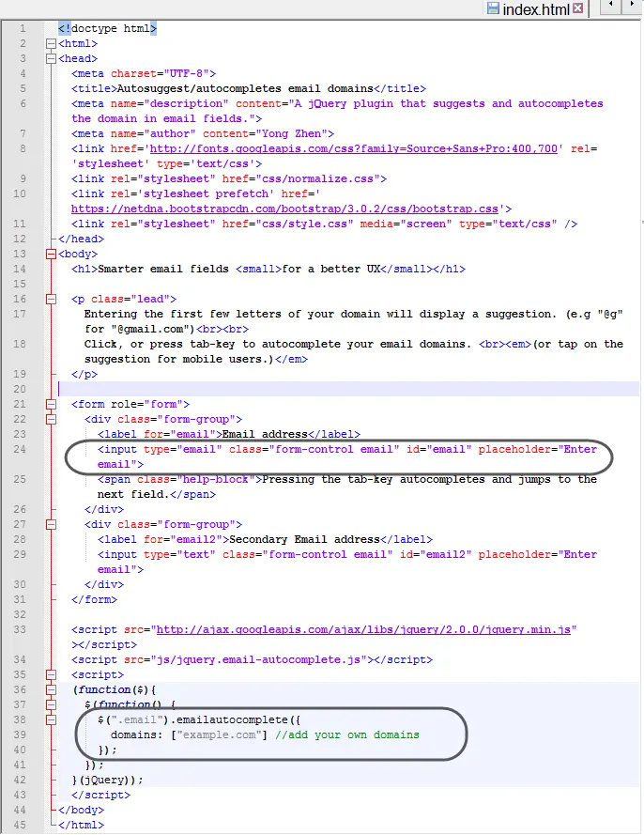
Task: Collapse the <body> fold marker on line 13
Action: click(x=51, y=254)
